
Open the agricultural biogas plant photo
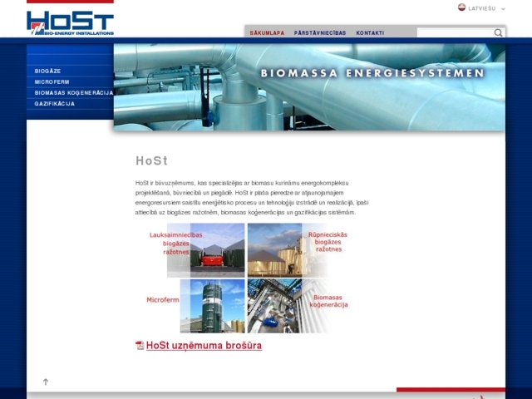pos(217,250)
